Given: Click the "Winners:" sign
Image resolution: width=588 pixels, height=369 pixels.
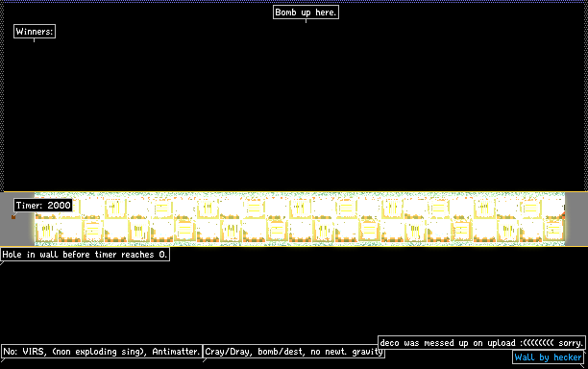Looking at the screenshot, I should coord(35,32).
